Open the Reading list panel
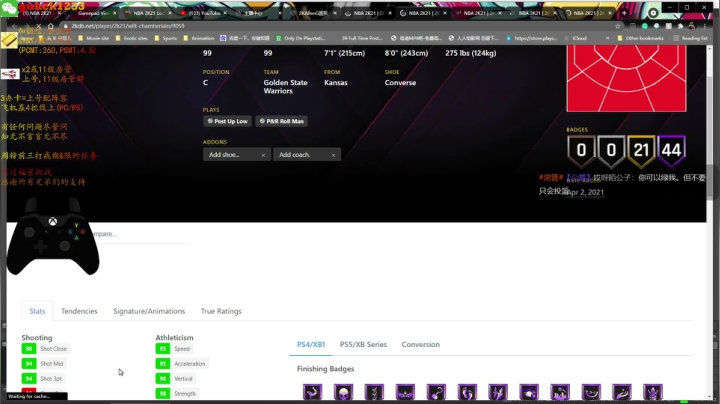Image resolution: width=720 pixels, height=404 pixels. pos(690,38)
